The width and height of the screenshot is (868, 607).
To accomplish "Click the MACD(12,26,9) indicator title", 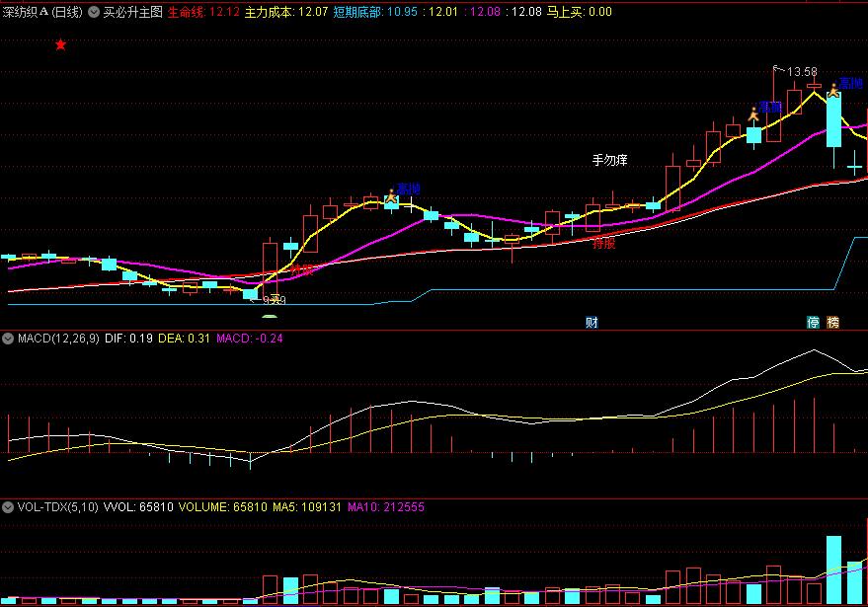I will tap(58, 339).
